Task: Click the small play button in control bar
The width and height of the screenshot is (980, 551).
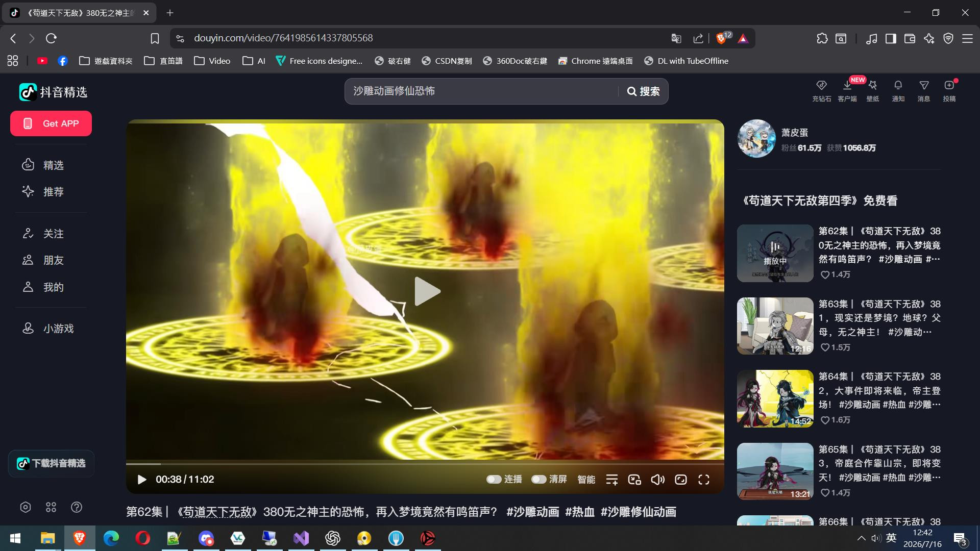Action: (x=142, y=480)
